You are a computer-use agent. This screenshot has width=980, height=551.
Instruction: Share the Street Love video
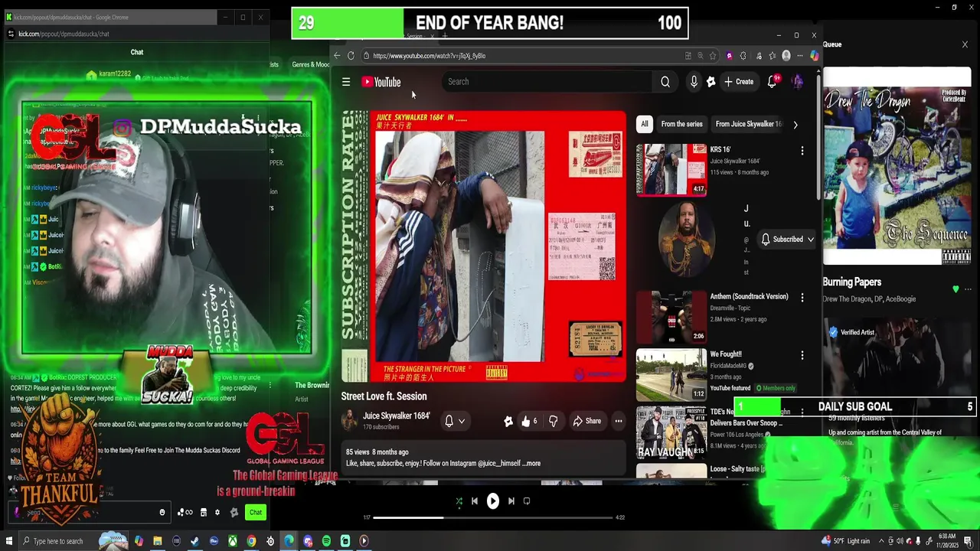pyautogui.click(x=587, y=421)
